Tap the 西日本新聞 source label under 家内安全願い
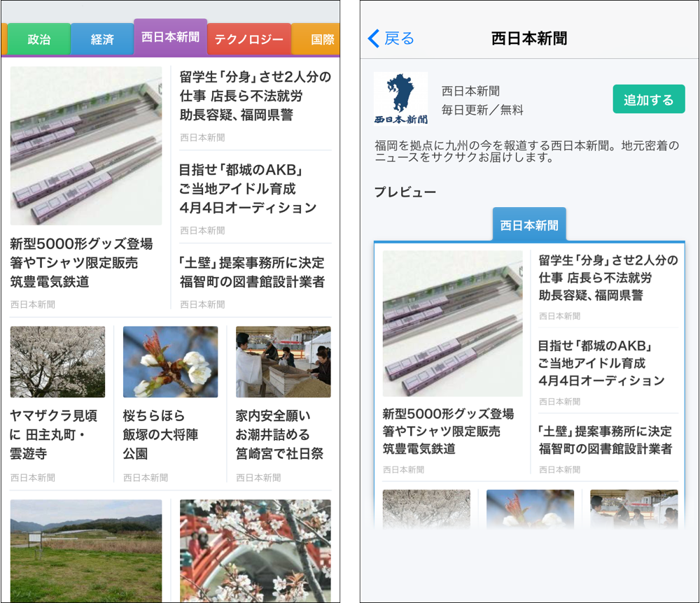Screen dimensions: 700x603 click(x=258, y=478)
